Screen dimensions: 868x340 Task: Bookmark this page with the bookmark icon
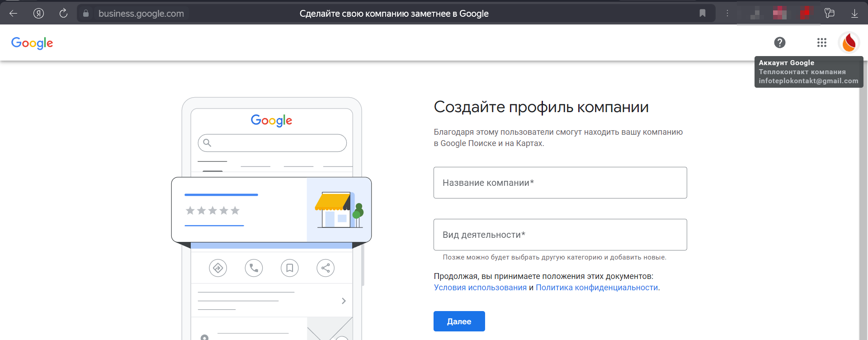(703, 13)
